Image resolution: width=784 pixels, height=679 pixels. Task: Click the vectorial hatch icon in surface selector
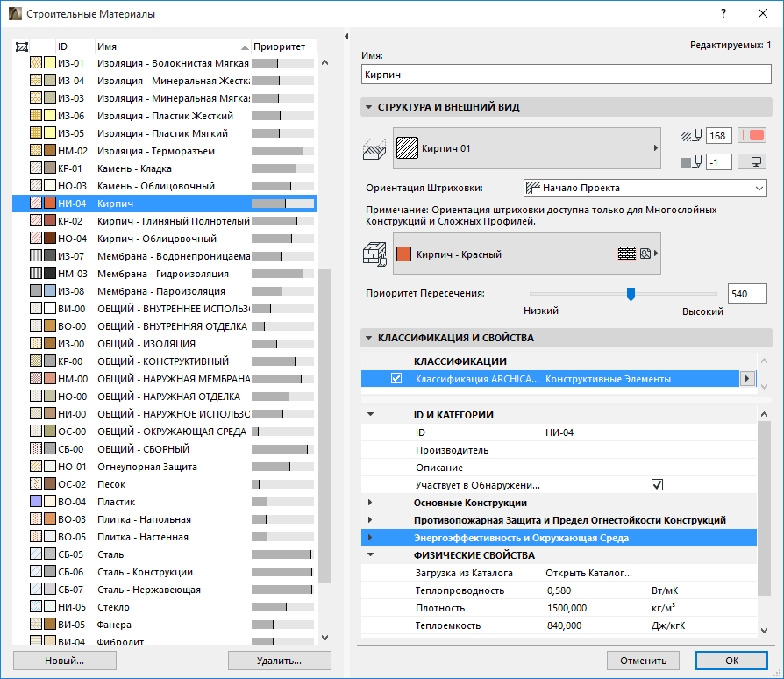coord(626,254)
